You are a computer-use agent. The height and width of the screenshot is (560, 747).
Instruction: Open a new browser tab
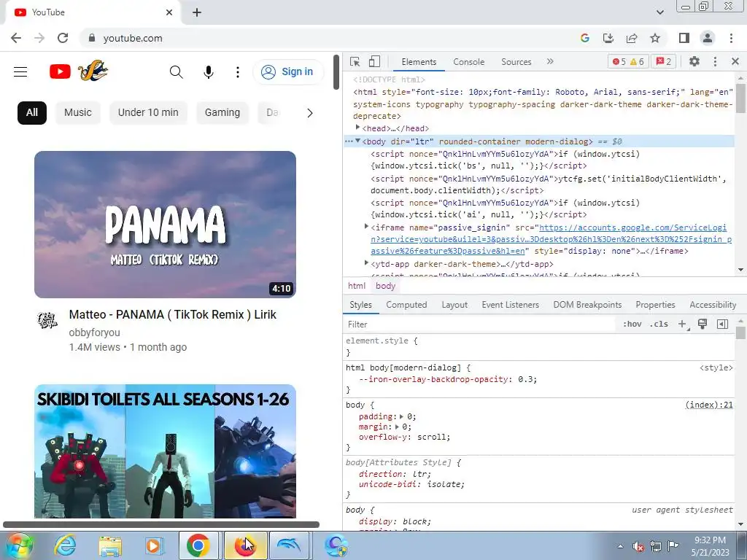[x=197, y=12]
